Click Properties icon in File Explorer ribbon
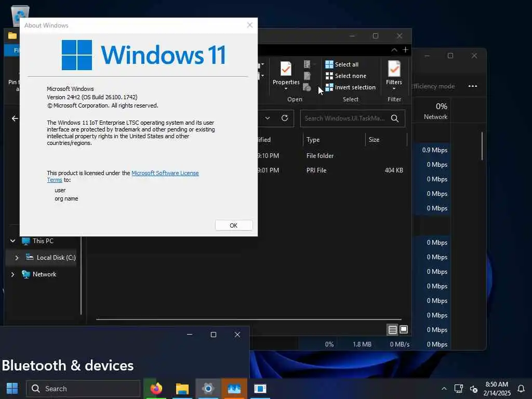 pos(286,69)
